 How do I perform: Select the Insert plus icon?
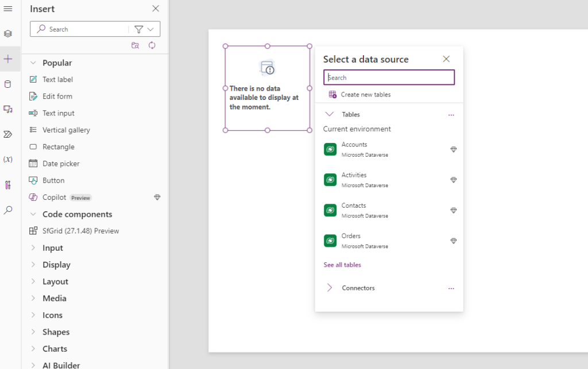(x=8, y=57)
